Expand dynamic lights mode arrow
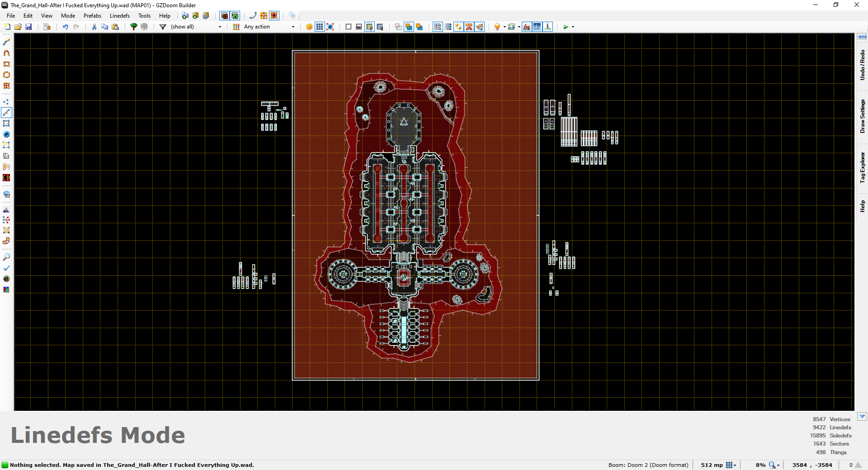The height and width of the screenshot is (470, 868). click(505, 27)
